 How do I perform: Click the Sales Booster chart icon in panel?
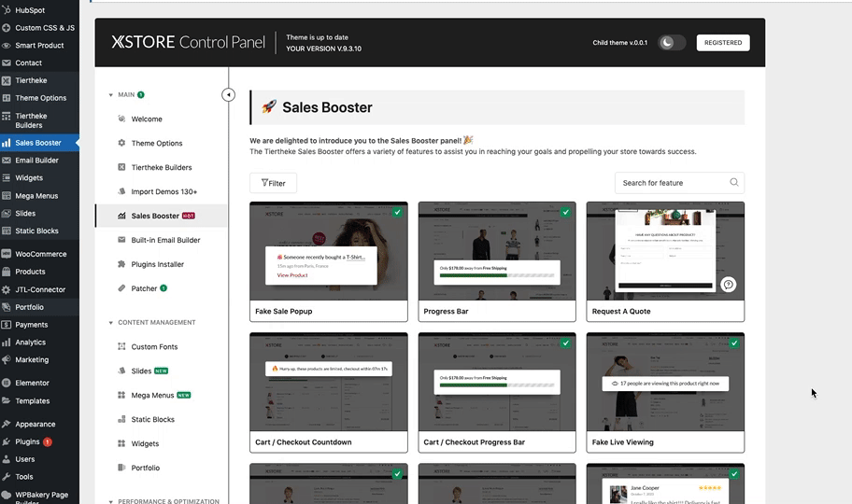click(121, 216)
